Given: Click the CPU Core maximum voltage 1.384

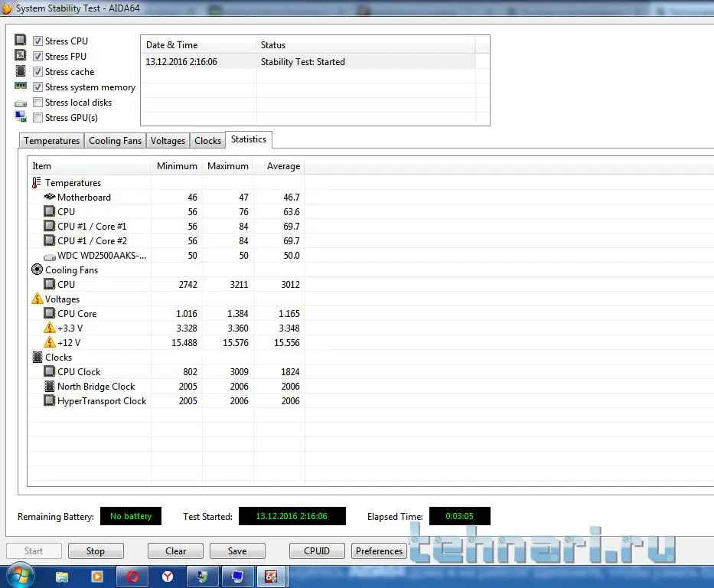Looking at the screenshot, I should 238,313.
